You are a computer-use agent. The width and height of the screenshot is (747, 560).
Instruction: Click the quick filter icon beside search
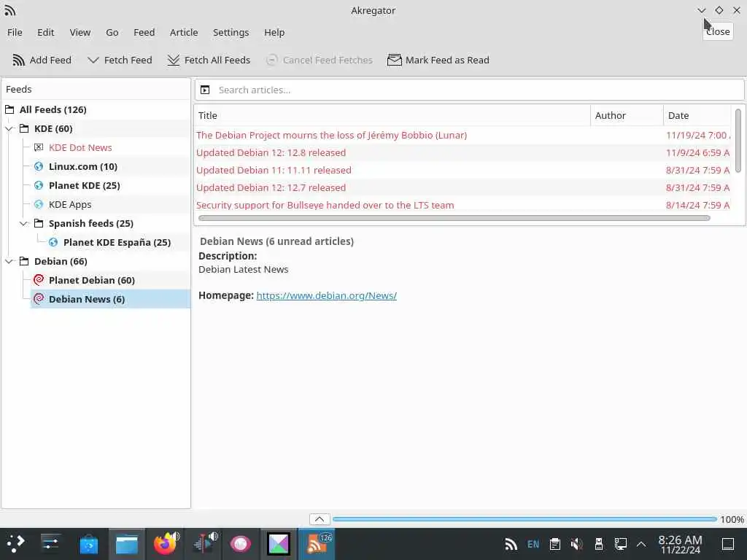coord(205,90)
